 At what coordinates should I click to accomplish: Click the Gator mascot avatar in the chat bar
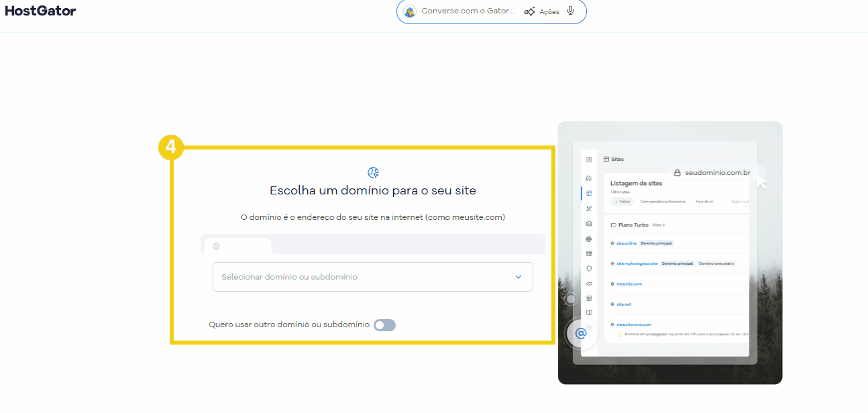point(410,11)
